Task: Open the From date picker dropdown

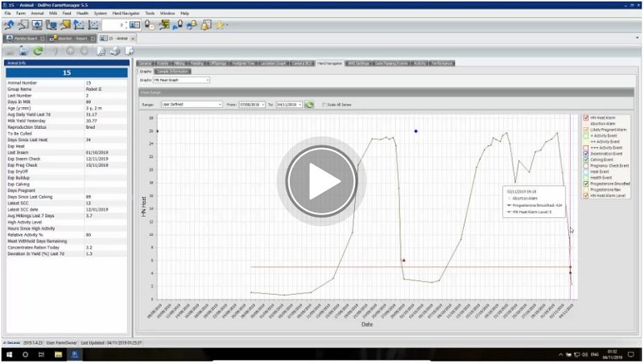Action: coord(264,104)
